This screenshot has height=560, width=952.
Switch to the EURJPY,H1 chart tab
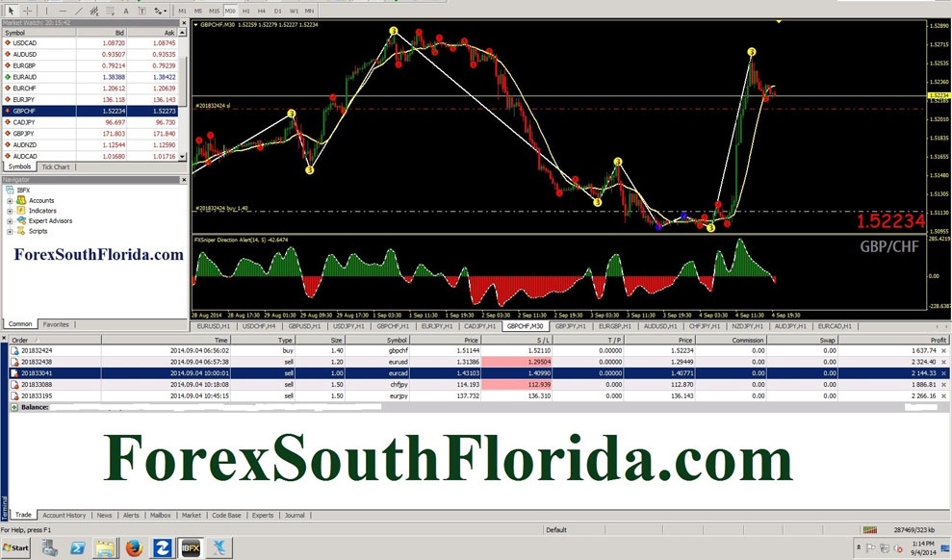438,325
